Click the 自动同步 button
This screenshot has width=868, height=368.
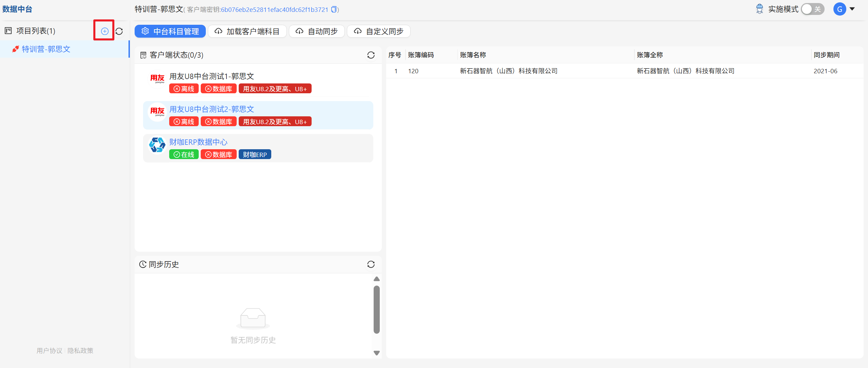coord(317,31)
